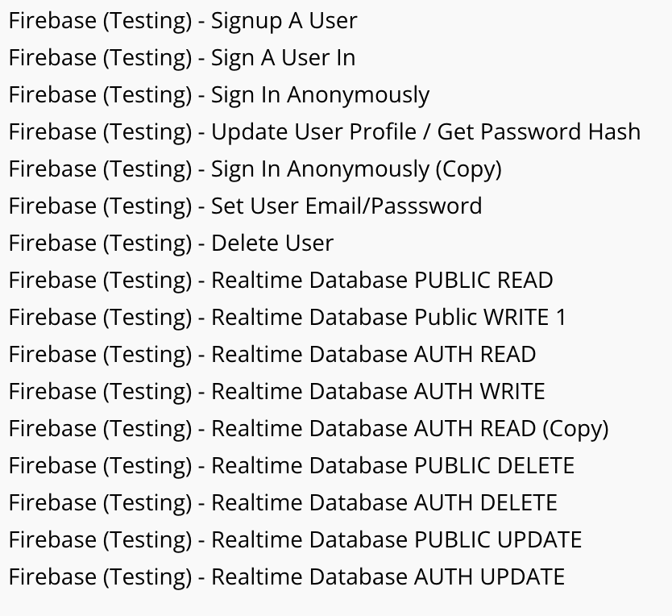
Task: Select Realtime Database Public WRITE 1
Action: coord(288,318)
